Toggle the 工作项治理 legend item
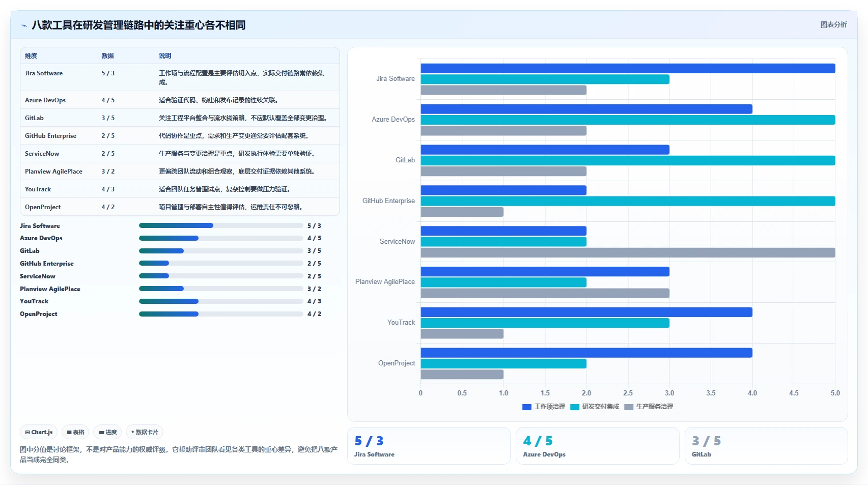 (x=544, y=407)
